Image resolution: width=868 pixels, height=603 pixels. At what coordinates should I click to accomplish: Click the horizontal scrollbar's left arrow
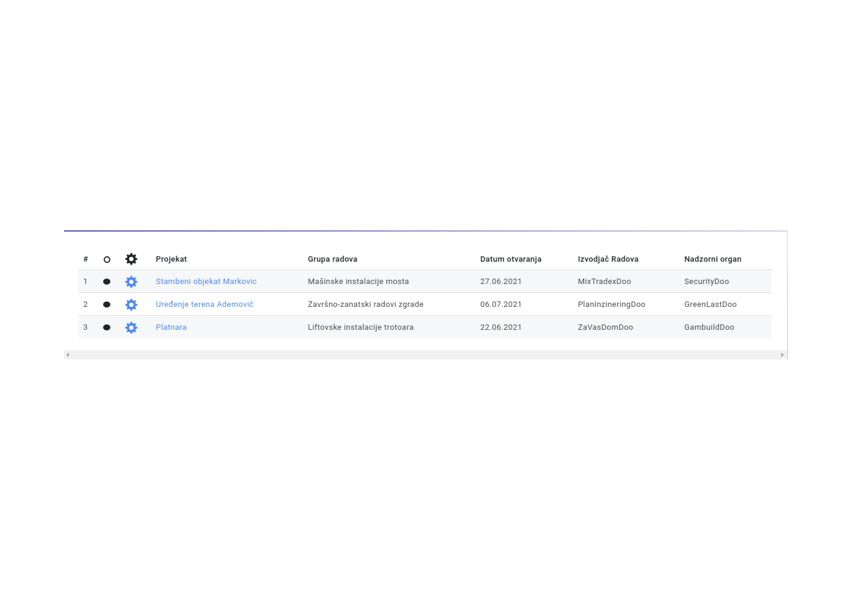pos(68,355)
